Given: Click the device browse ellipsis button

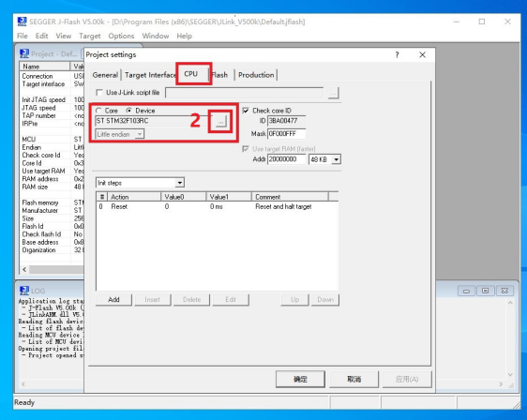Looking at the screenshot, I should 220,121.
